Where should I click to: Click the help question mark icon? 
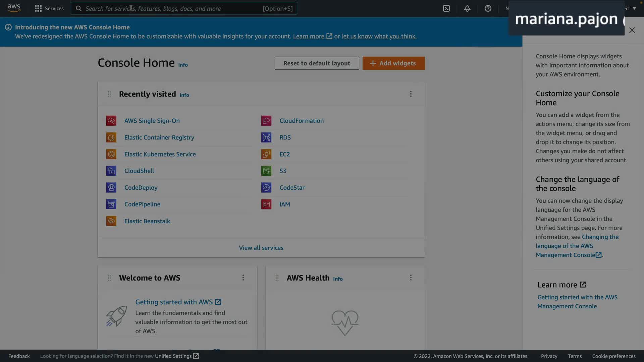[488, 8]
